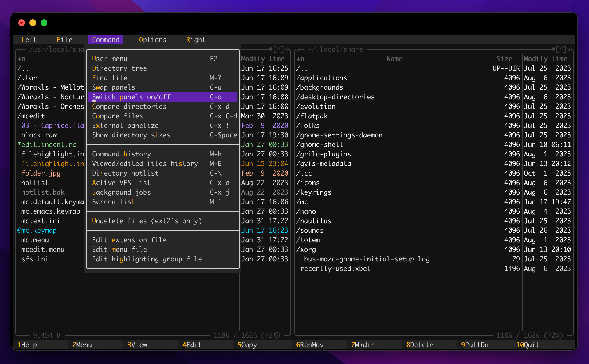Click the red close window button

tap(22, 23)
